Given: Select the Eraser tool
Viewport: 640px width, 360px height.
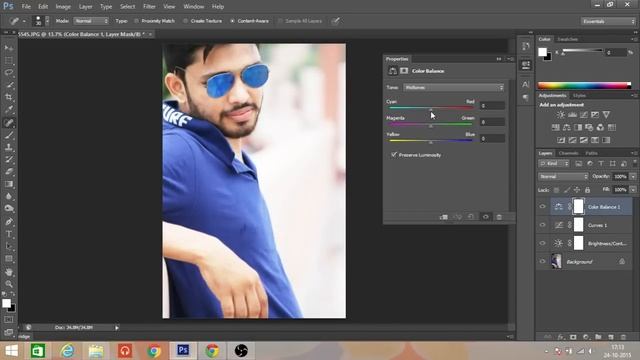Looking at the screenshot, I should coord(9,172).
